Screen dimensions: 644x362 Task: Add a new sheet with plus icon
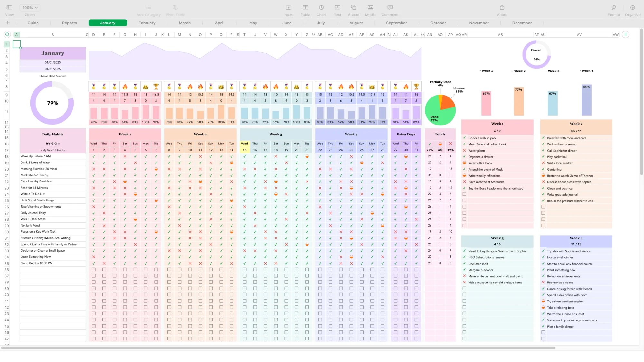click(8, 23)
